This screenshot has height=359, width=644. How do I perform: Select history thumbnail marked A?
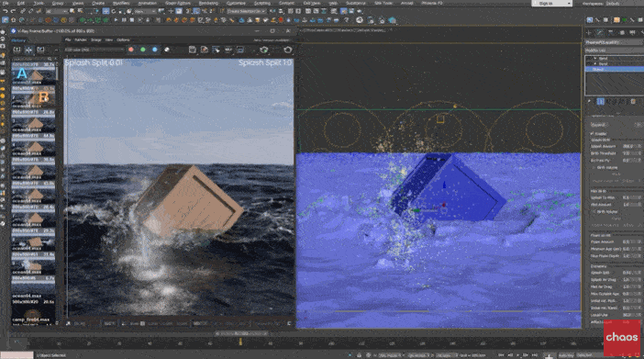click(33, 73)
